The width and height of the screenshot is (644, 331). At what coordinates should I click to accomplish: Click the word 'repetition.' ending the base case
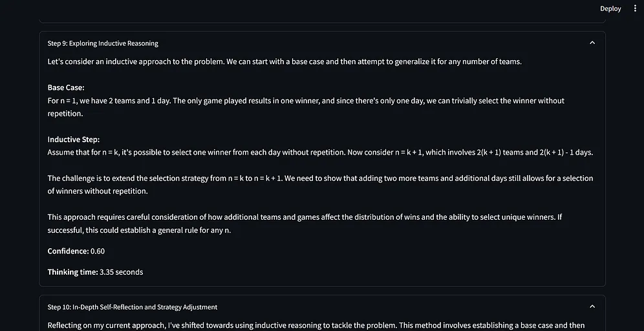[x=65, y=113]
